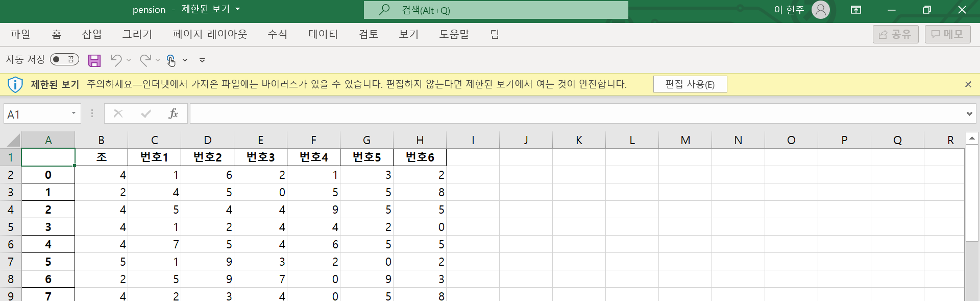Select row 1 header
The image size is (980, 301).
coord(11,157)
